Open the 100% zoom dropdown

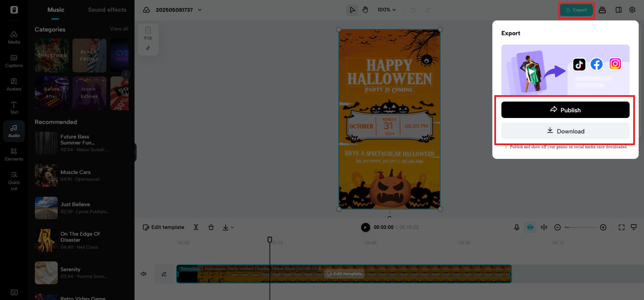tap(387, 10)
